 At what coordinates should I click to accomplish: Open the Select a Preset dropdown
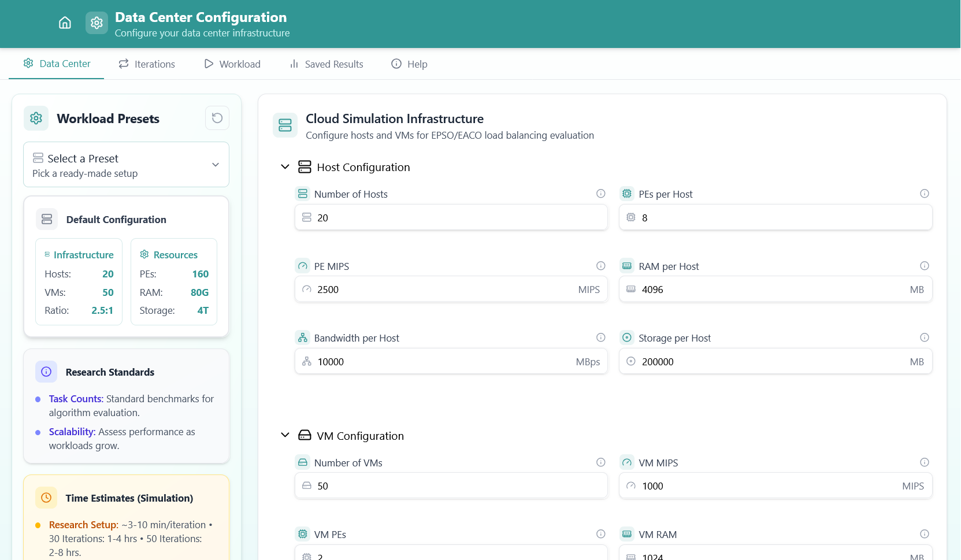tap(126, 165)
